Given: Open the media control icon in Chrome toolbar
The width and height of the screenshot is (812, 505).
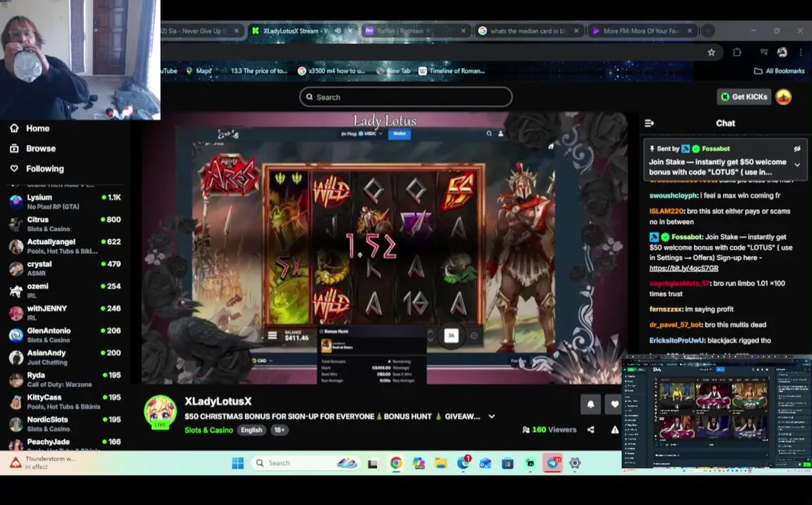Looking at the screenshot, I should pyautogui.click(x=764, y=52).
